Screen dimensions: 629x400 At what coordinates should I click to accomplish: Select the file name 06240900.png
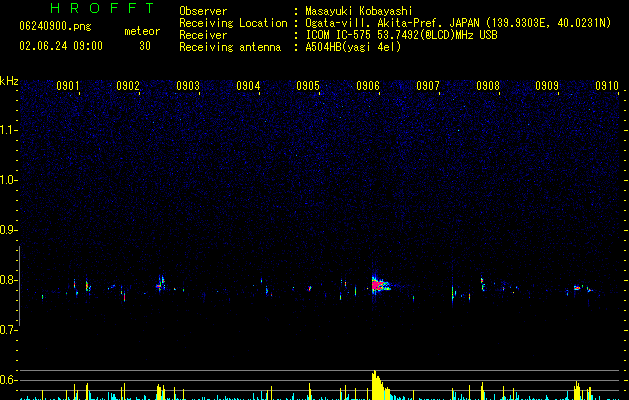point(55,27)
